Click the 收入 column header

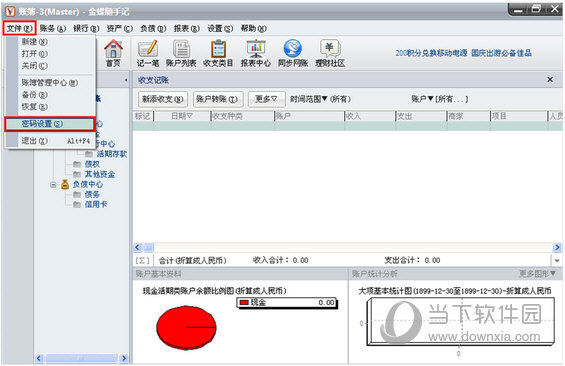(x=370, y=116)
